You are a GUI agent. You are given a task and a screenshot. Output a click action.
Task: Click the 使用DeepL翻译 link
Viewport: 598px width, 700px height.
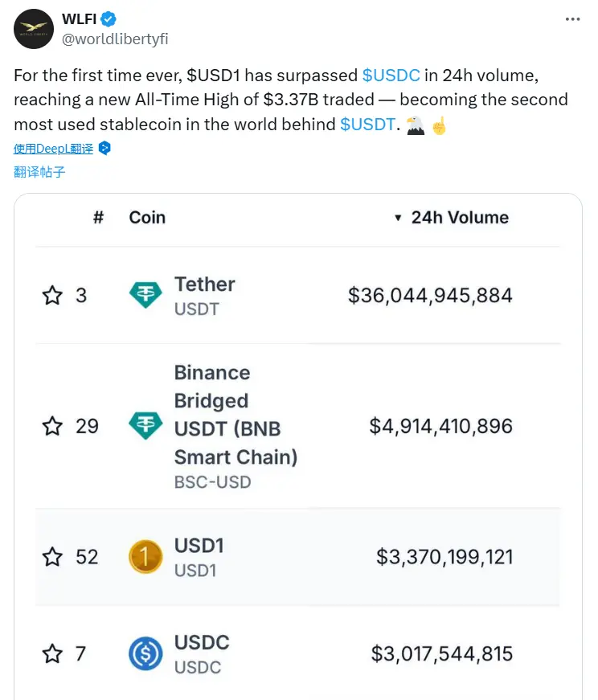53,149
